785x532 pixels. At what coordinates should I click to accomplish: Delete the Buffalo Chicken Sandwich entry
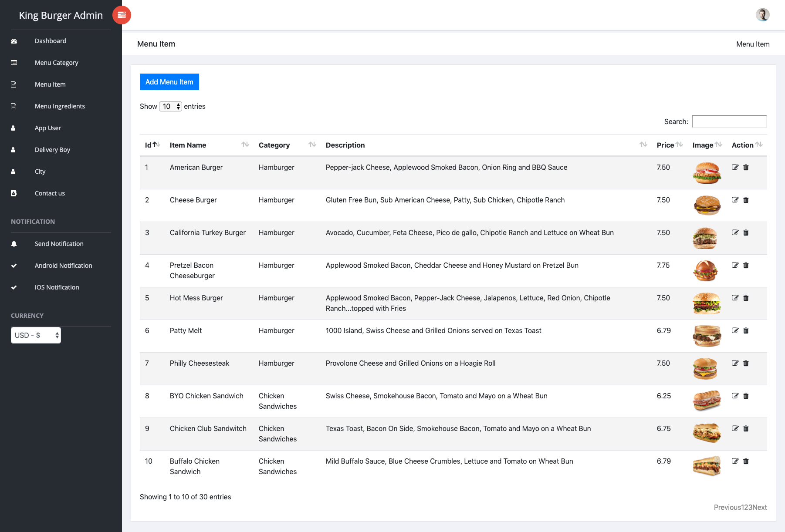click(746, 461)
